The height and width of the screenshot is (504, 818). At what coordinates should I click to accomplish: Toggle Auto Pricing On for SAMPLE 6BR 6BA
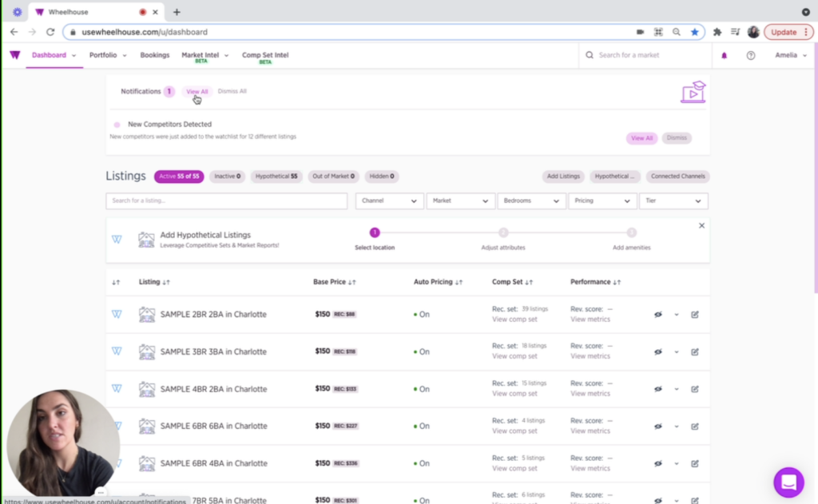[x=422, y=427]
